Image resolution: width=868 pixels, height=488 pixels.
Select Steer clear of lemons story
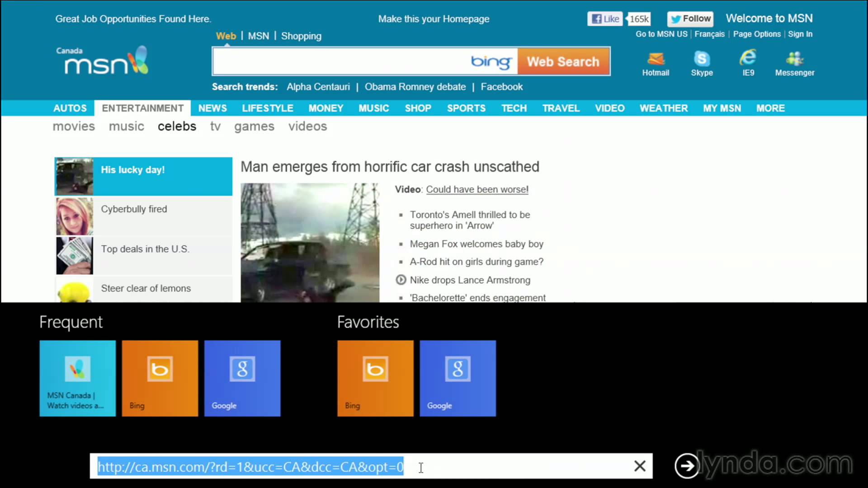(x=143, y=289)
